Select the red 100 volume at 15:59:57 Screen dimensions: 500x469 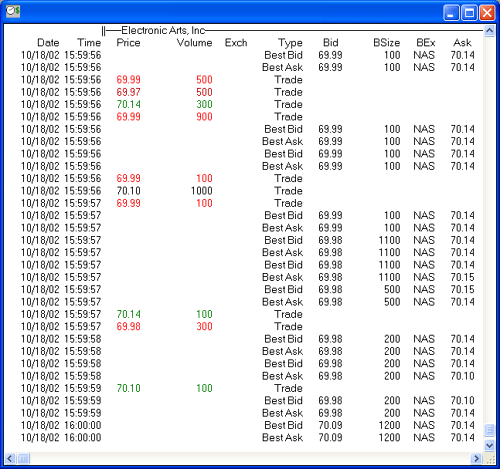204,203
